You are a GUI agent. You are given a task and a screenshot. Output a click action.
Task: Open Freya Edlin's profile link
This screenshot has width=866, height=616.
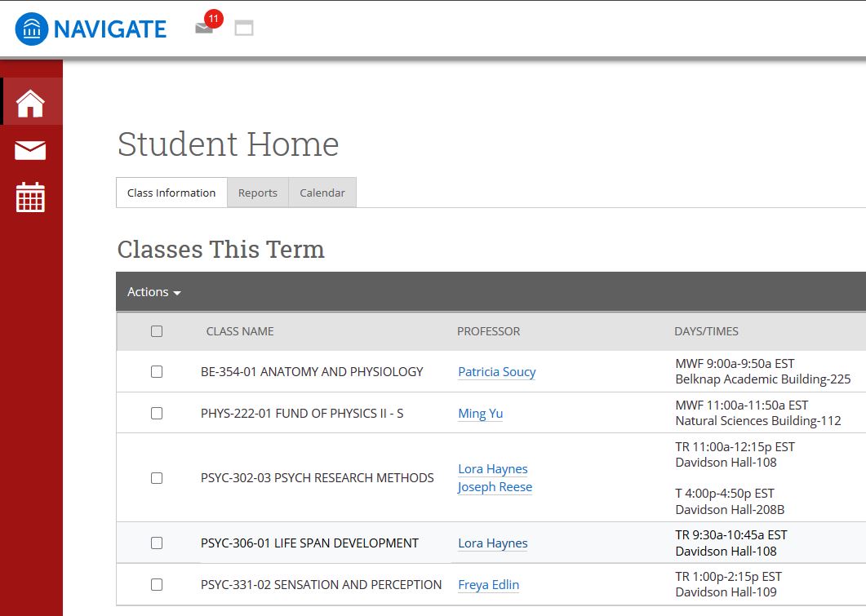point(488,585)
